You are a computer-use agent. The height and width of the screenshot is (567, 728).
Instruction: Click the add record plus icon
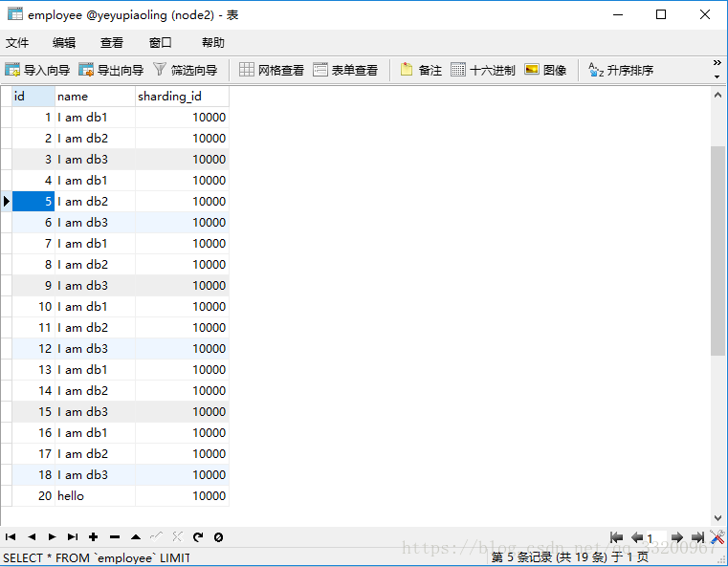point(94,537)
